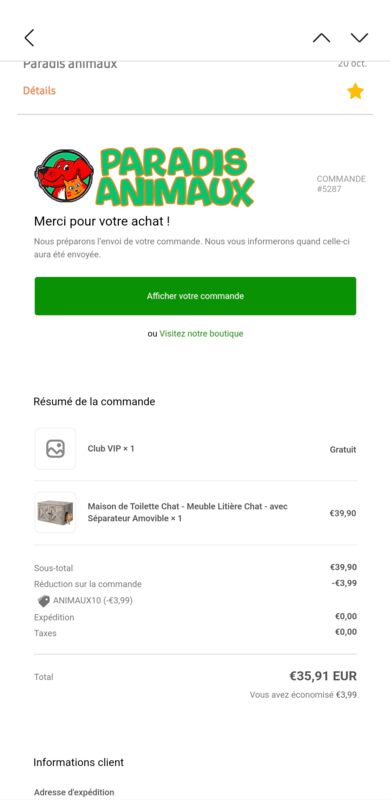This screenshot has width=390, height=800.
Task: Expand email Détails link
Action: (39, 91)
